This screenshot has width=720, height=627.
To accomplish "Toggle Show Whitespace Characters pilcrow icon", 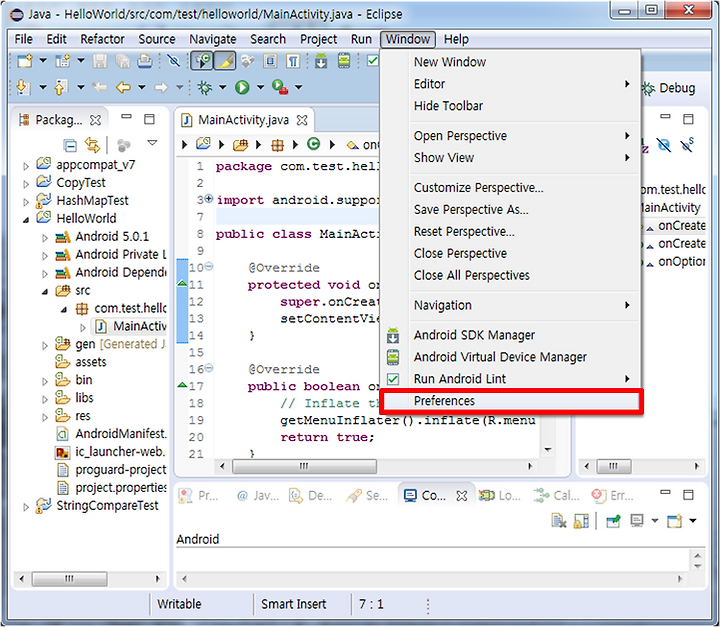I will (293, 61).
